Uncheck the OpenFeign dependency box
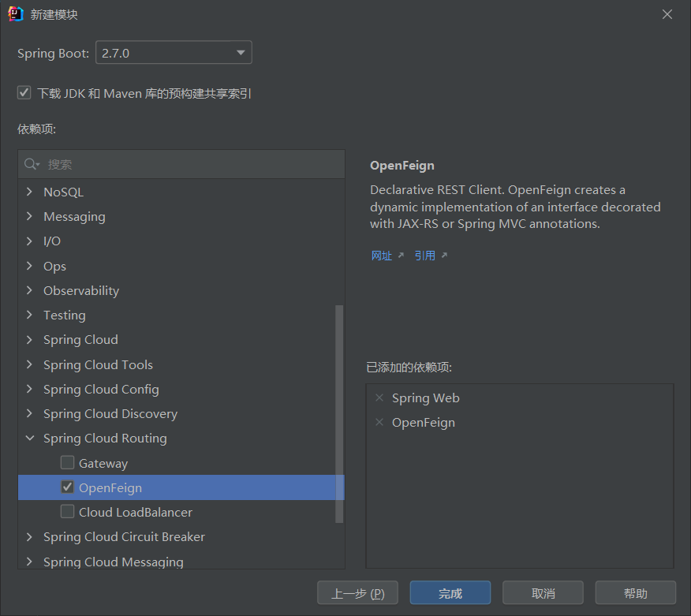 67,487
